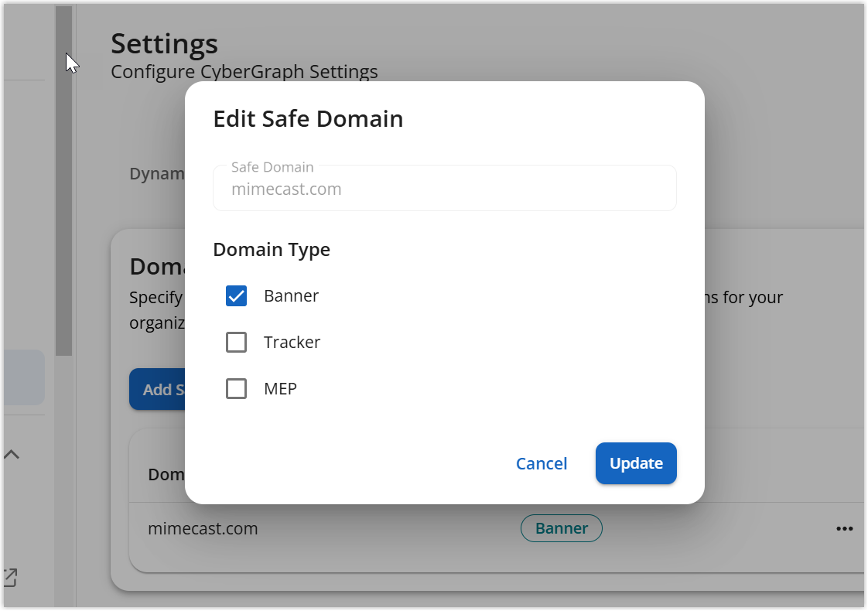This screenshot has width=868, height=611.
Task: Select the MEP domain type option
Action: pos(236,388)
